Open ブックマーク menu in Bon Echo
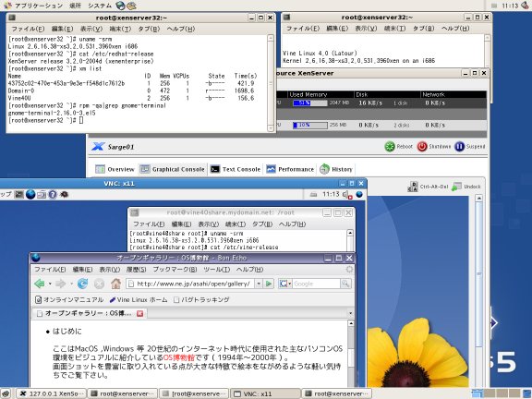The image size is (532, 399). (175, 270)
